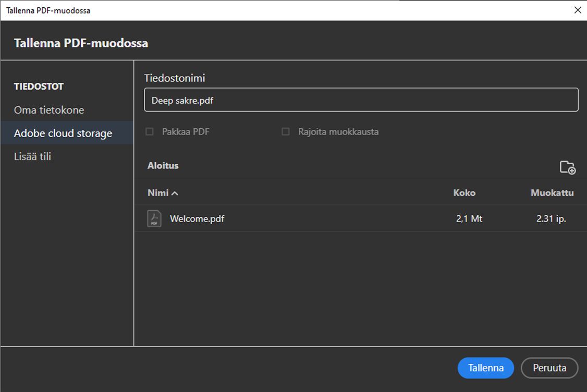The width and height of the screenshot is (587, 392).
Task: Toggle the Rajoita muokkausta checkbox
Action: pos(286,132)
